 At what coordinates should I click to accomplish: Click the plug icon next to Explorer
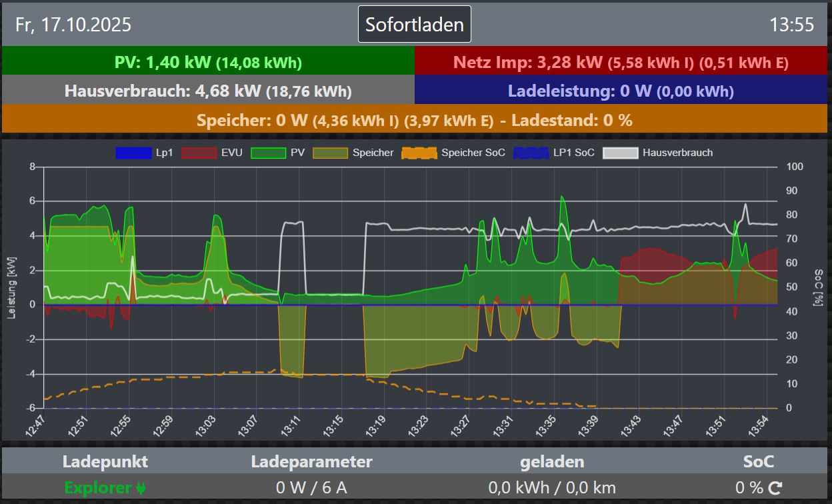141,488
